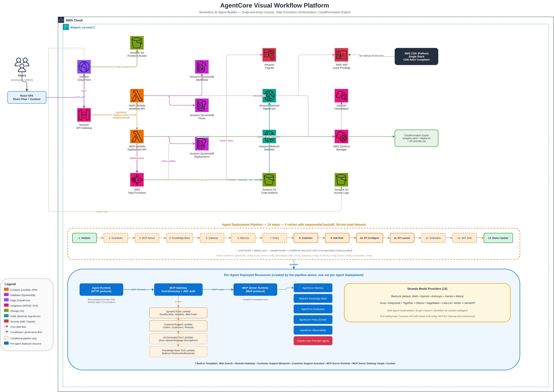Select the Knowledge Base Tool Lambda box

(178, 352)
